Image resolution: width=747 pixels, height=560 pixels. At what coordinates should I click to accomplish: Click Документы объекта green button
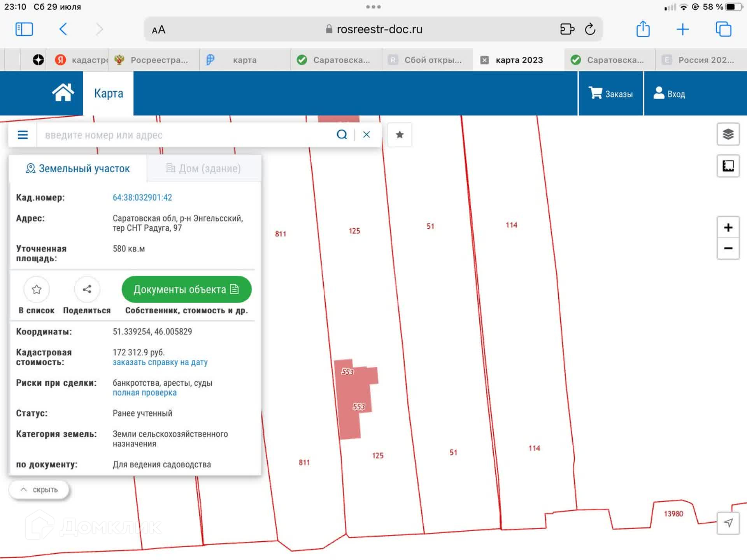[186, 289]
